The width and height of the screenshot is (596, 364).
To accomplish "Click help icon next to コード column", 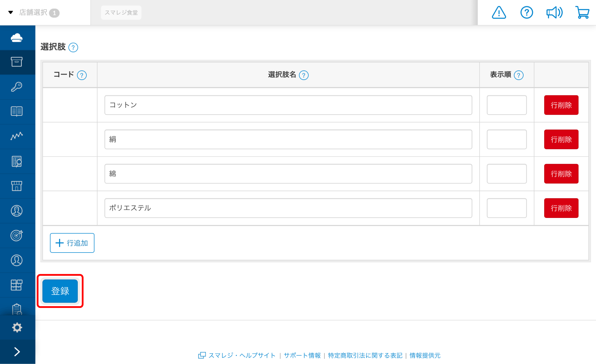I will tap(82, 75).
